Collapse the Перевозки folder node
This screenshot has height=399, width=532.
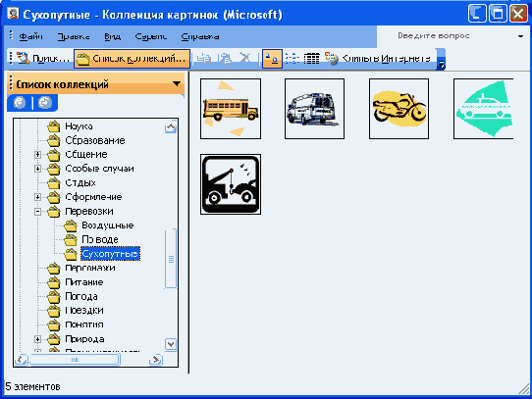click(x=37, y=212)
